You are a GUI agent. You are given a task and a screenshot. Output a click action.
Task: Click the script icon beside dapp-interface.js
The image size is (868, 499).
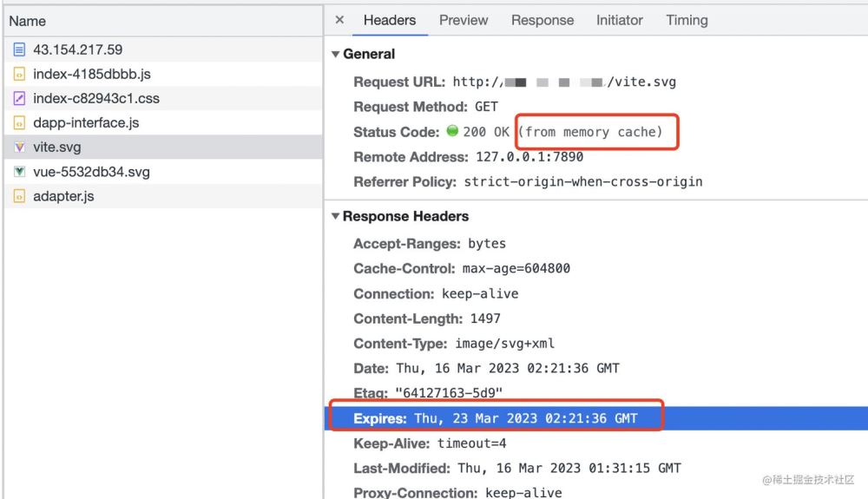(x=19, y=123)
